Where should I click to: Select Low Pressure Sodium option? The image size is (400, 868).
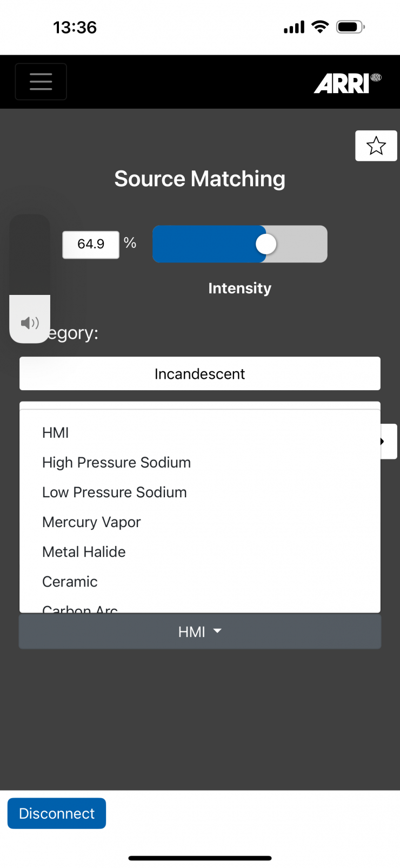click(114, 492)
